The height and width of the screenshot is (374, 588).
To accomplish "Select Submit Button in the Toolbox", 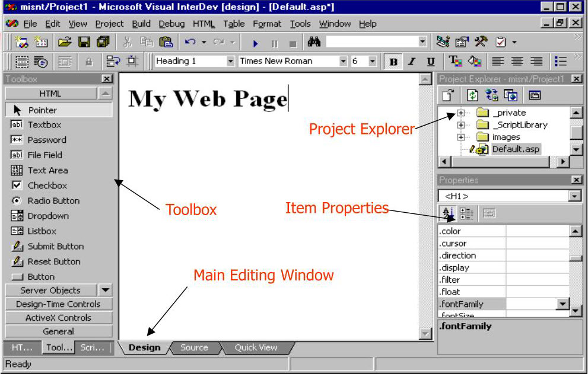I will pyautogui.click(x=55, y=247).
